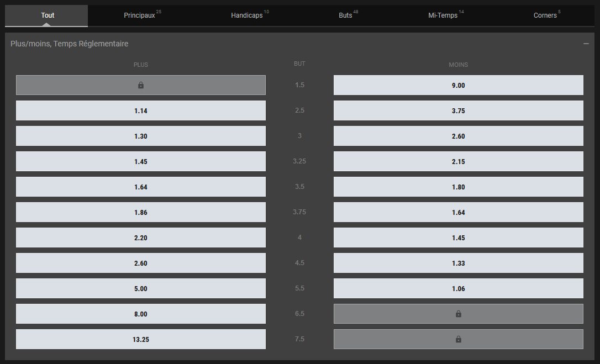Pick Moins 1.5 goals at 9.00
This screenshot has height=364, width=600.
tap(458, 85)
